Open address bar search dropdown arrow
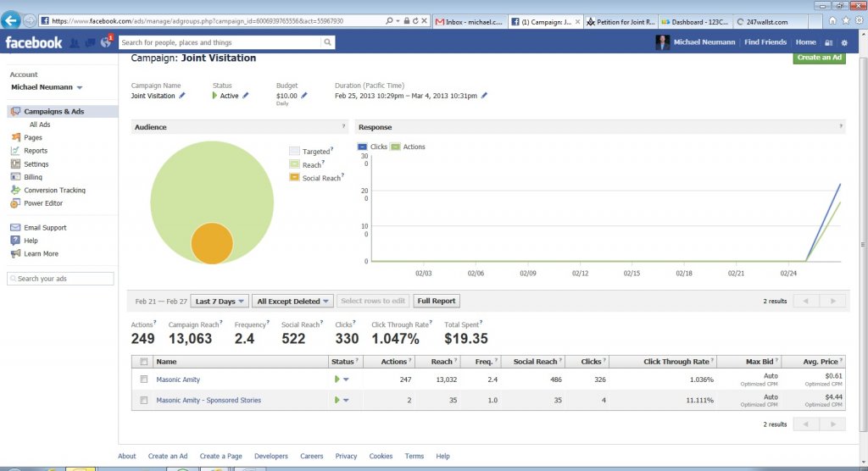868x471 pixels. tap(398, 21)
